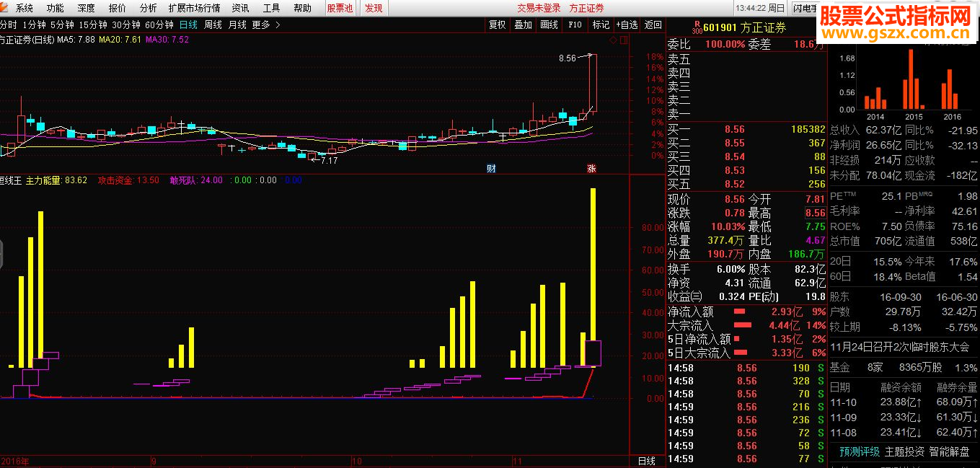This screenshot has height=468, width=980.
Task: Click the 方正证券 link in the top bar
Action: 586,8
